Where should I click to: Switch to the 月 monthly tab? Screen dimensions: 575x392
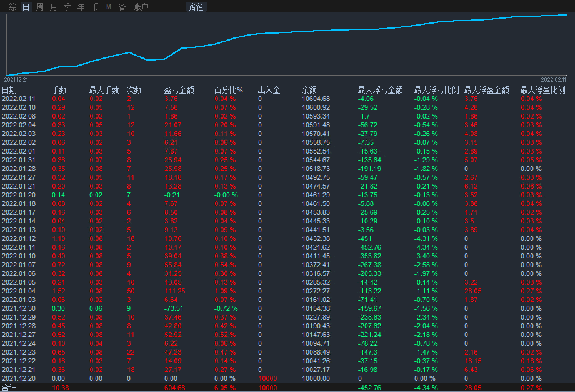coord(53,7)
